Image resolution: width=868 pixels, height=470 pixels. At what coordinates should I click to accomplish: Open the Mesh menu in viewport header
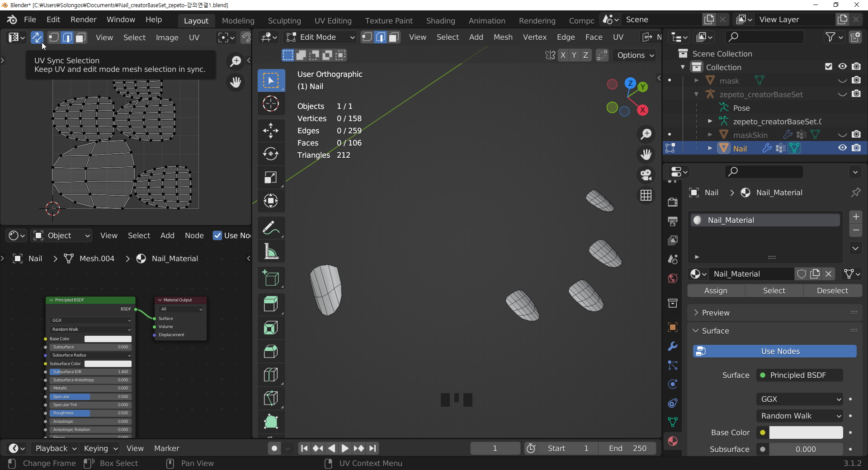tap(503, 37)
